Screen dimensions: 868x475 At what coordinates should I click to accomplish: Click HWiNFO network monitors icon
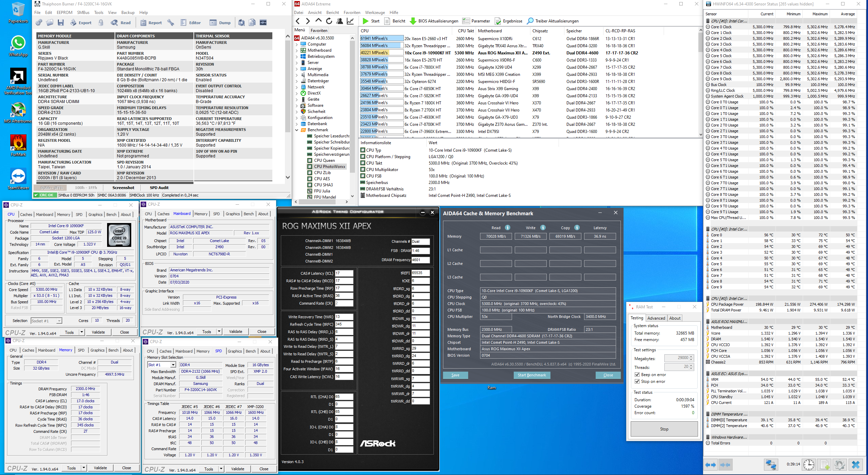pos(771,464)
